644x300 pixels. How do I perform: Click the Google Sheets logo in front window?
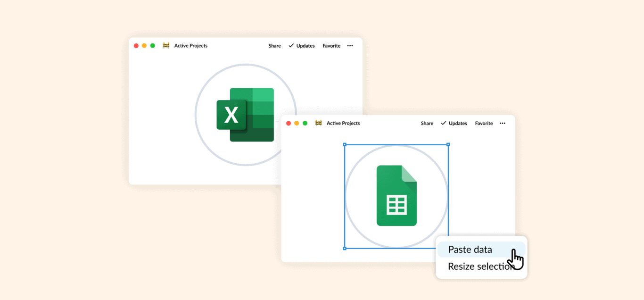(396, 196)
